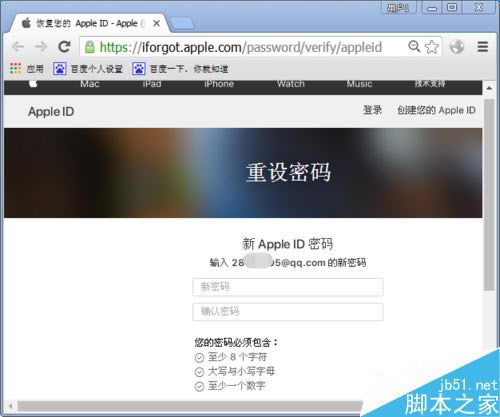Viewport: 500px width, 417px height.
Task: Select the 恢复您的 Apple ID tab
Action: point(88,23)
